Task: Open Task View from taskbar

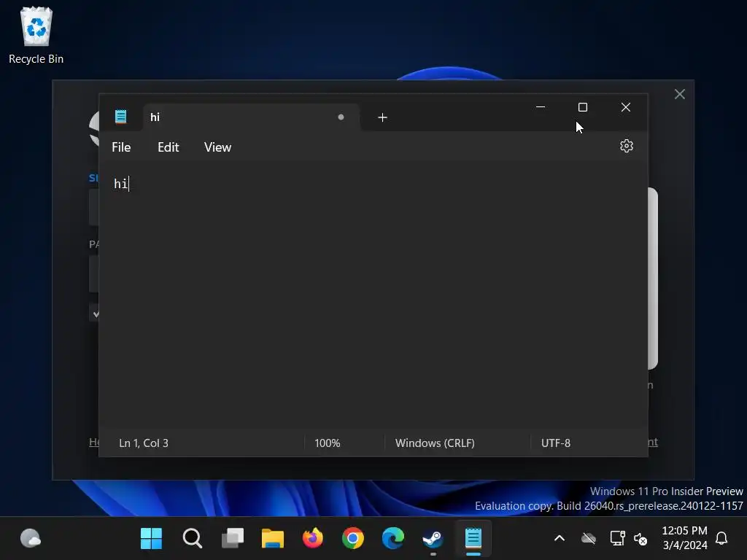Action: (x=233, y=539)
